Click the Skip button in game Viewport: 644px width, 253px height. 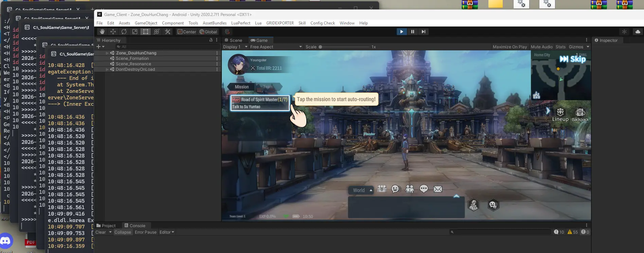[573, 59]
